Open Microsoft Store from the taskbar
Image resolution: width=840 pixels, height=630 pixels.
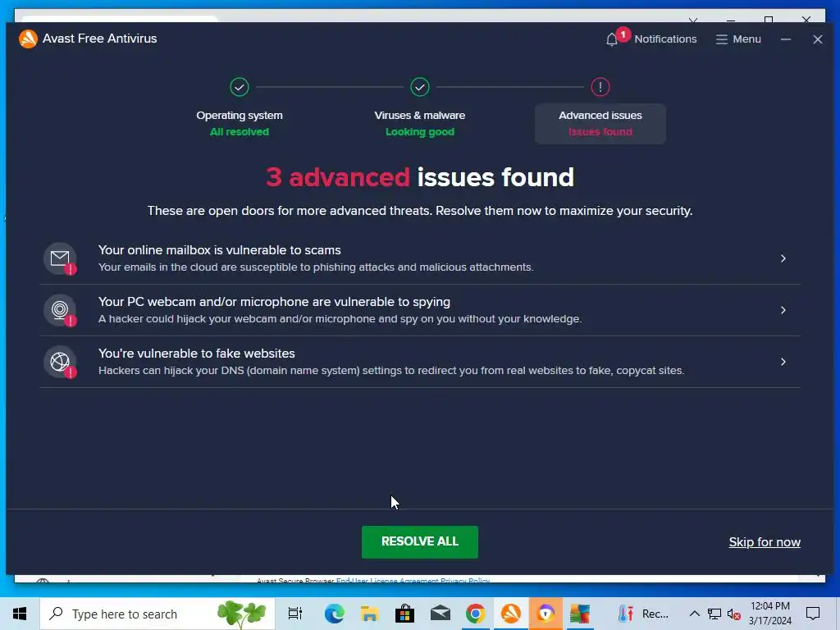(404, 614)
